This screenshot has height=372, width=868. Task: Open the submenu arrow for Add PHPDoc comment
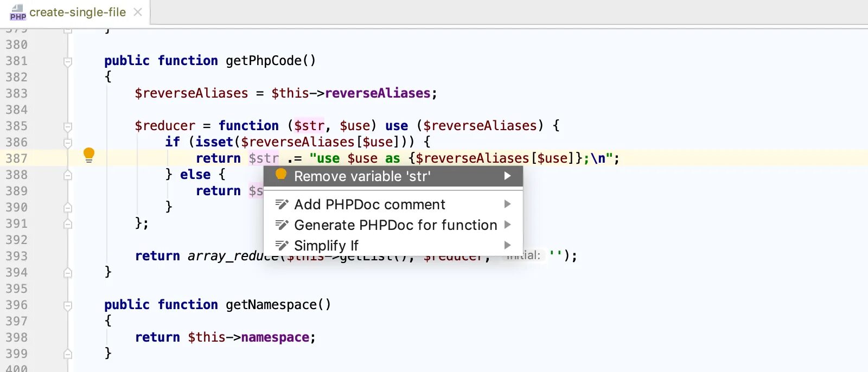507,204
